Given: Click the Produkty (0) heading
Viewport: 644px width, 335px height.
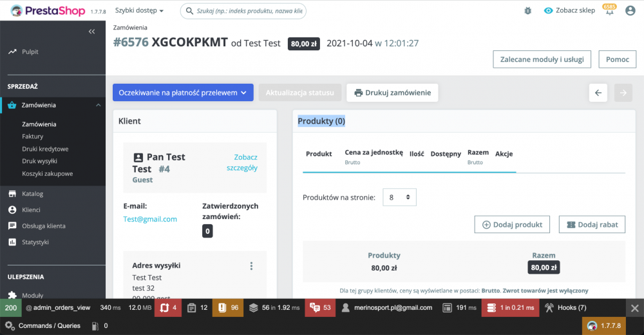Looking at the screenshot, I should (x=321, y=121).
